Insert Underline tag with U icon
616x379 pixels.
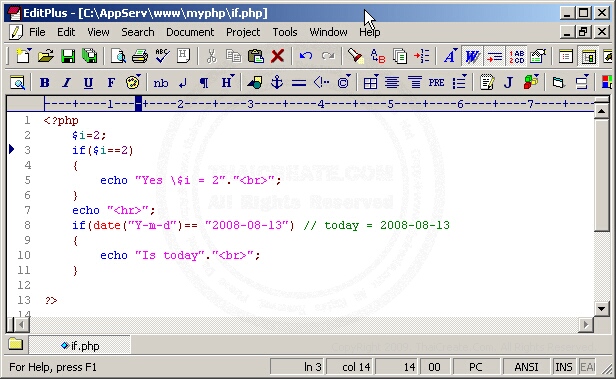click(x=88, y=82)
